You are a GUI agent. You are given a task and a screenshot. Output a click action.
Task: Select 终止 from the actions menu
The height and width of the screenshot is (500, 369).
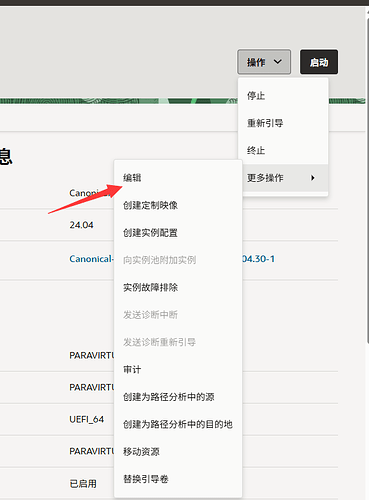pos(283,150)
